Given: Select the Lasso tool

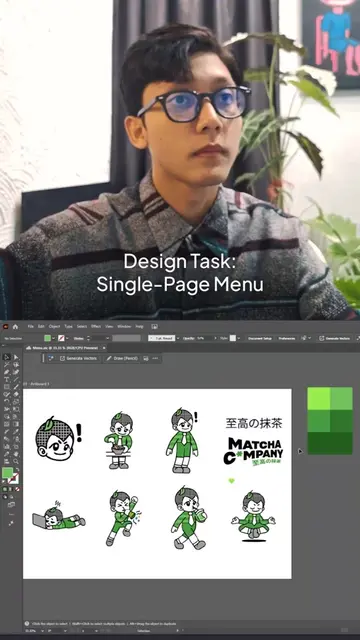Looking at the screenshot, I should pyautogui.click(x=16, y=364).
